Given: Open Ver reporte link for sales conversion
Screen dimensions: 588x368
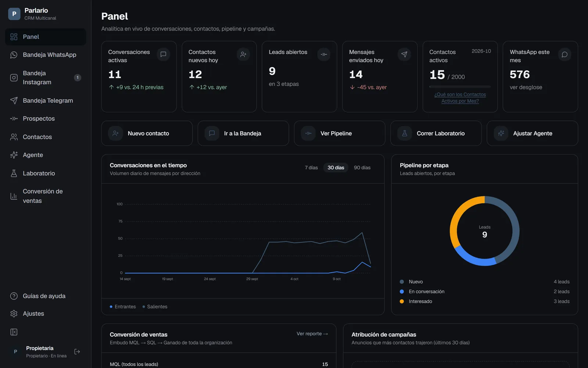Looking at the screenshot, I should pyautogui.click(x=312, y=334).
